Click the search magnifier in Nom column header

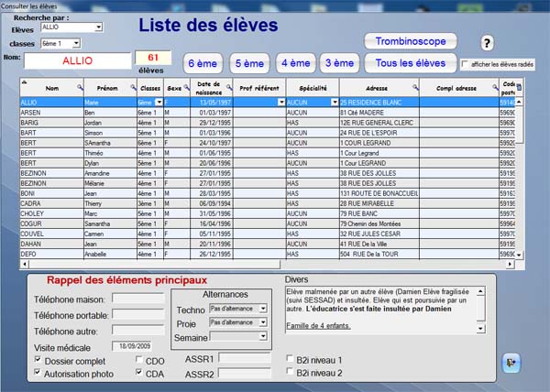pyautogui.click(x=80, y=87)
